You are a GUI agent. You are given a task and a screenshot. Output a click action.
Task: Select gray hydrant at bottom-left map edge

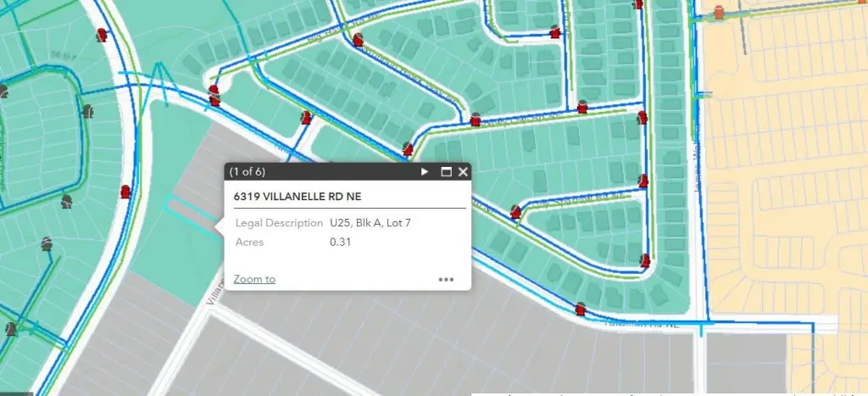click(x=10, y=328)
